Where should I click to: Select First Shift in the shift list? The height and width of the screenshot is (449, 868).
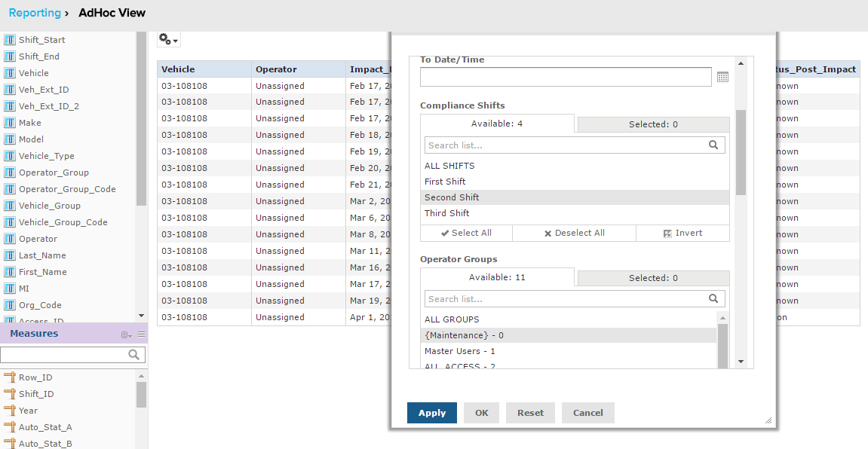point(445,182)
